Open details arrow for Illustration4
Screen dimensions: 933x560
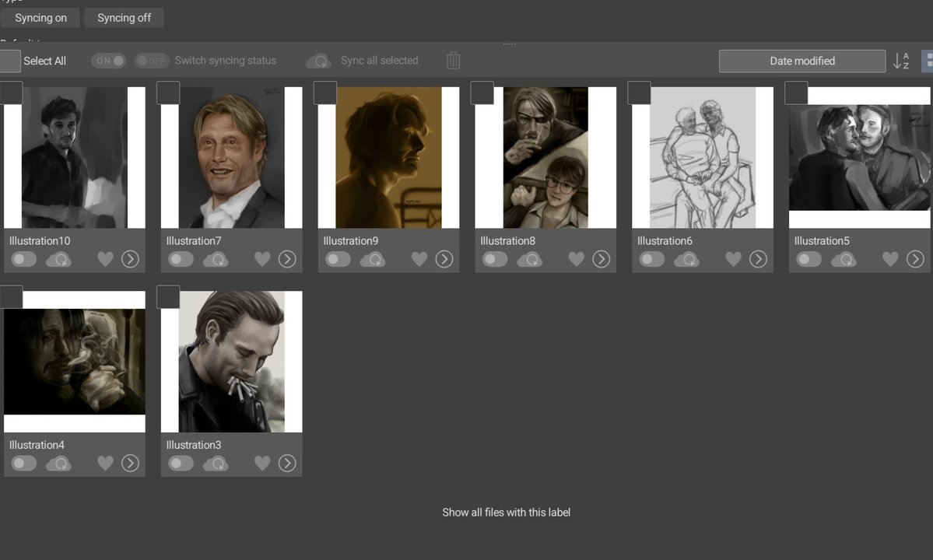click(x=130, y=463)
